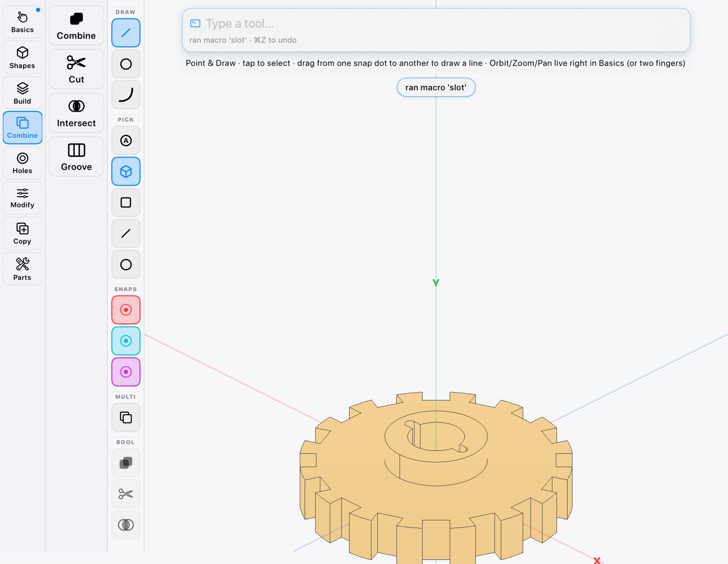Toggle Pick solid body cube mode
This screenshot has height=564, width=728.
tap(126, 171)
